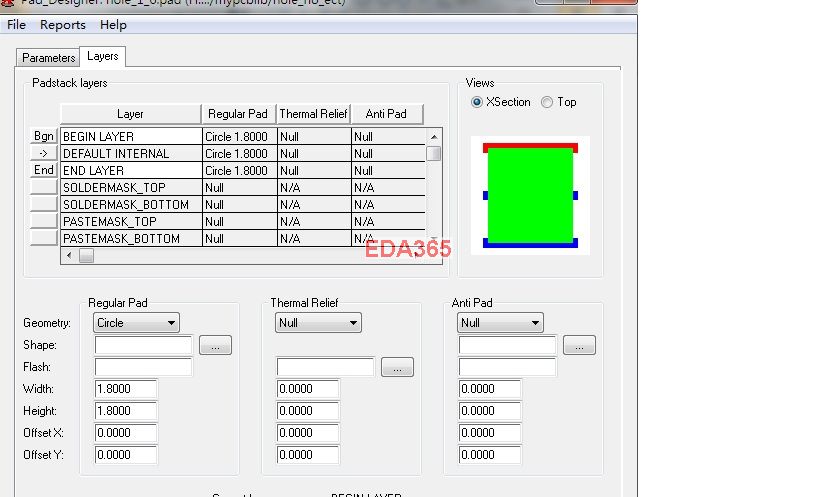This screenshot has height=497, width=819.
Task: Select the Layers tab
Action: point(102,56)
